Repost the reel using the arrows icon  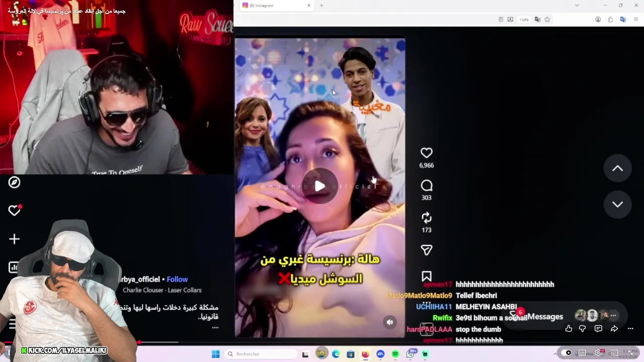tap(426, 218)
